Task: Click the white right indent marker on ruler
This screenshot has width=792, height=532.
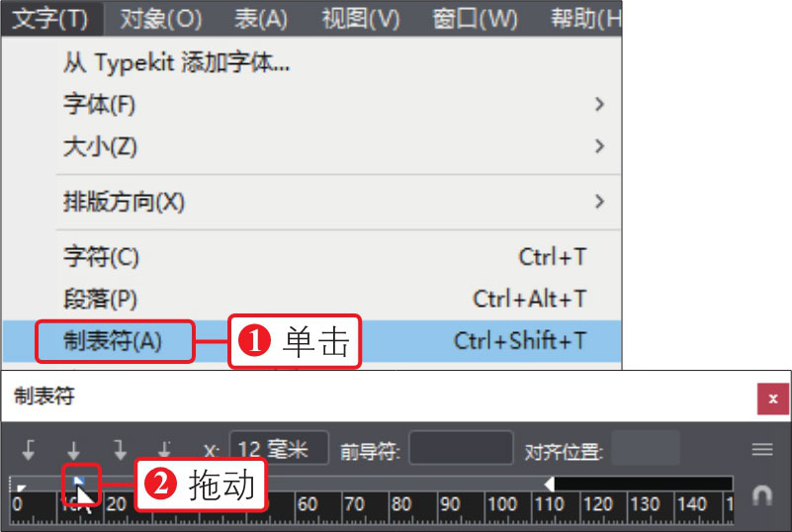Action: click(550, 482)
